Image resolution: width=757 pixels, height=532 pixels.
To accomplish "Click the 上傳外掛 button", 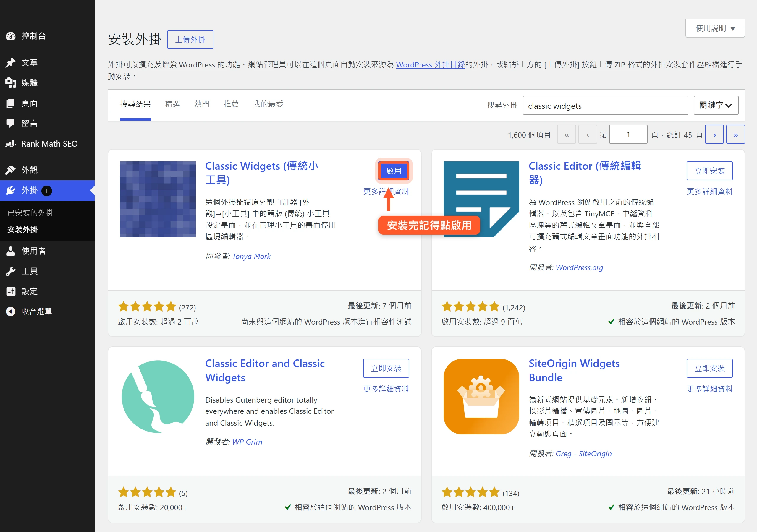I will point(190,40).
